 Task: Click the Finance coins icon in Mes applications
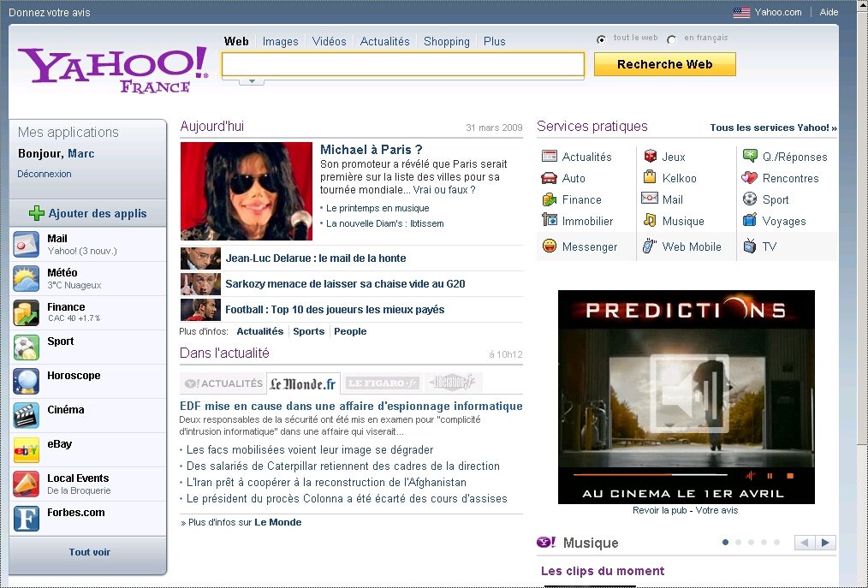tap(26, 312)
